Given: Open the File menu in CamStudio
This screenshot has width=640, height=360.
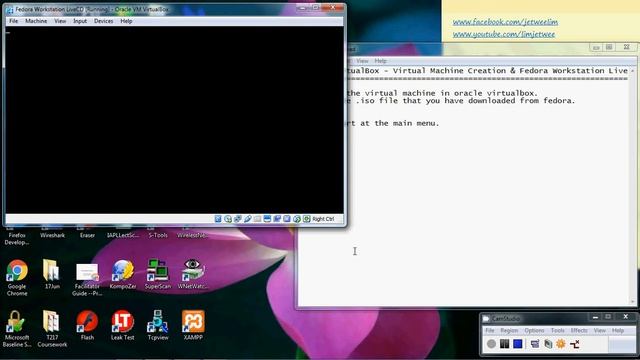Looking at the screenshot, I should click(x=490, y=331).
